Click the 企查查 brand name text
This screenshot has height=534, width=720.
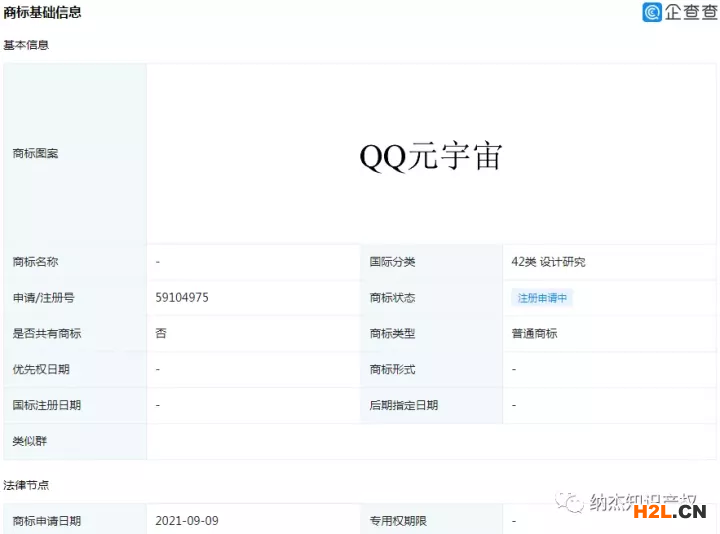[x=691, y=13]
